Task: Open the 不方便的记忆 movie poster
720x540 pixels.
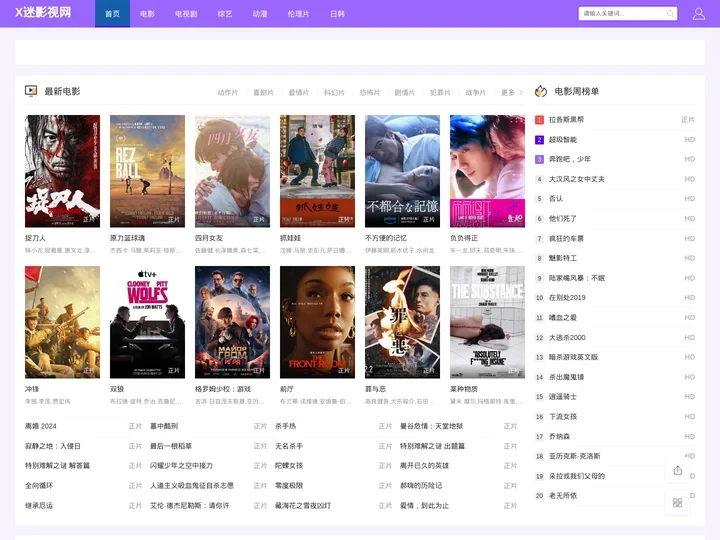Action: coord(402,171)
